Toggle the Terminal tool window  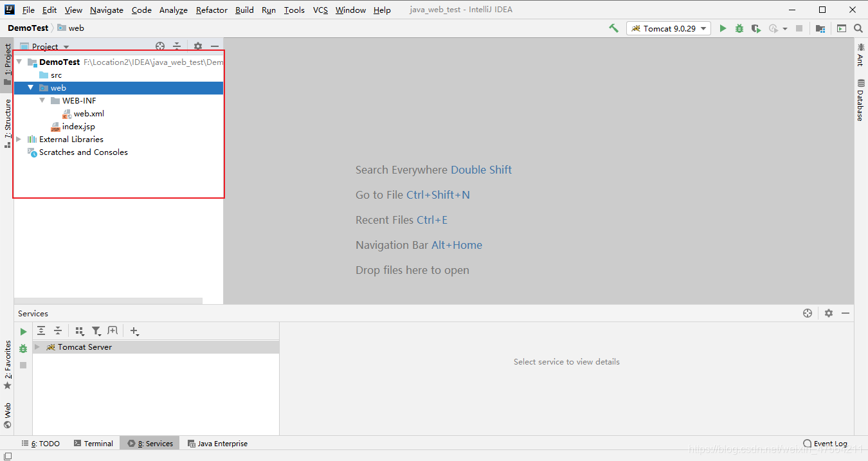(x=93, y=444)
